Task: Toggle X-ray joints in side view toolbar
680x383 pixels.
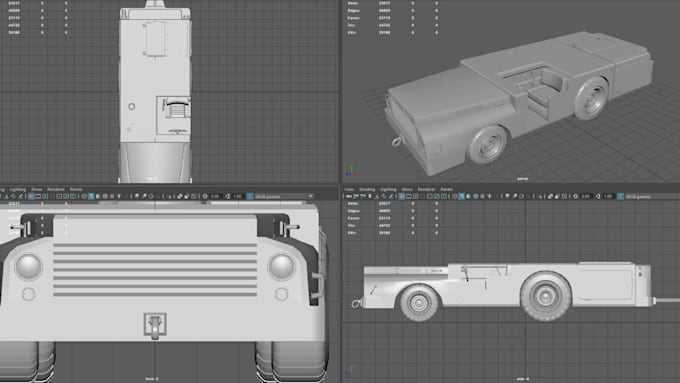Action: click(x=564, y=196)
